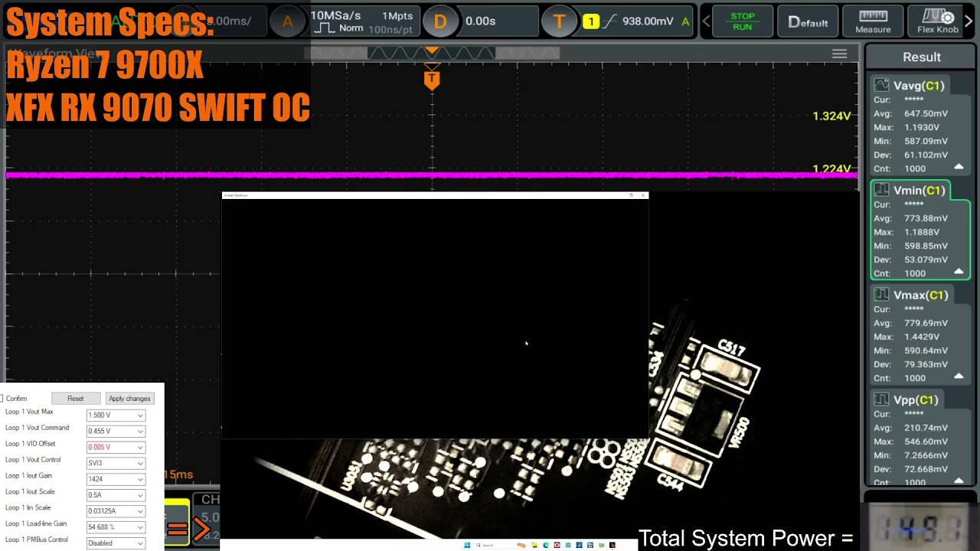Image resolution: width=980 pixels, height=551 pixels.
Task: Open Loop 1 PMBus Control dropdown
Action: [x=116, y=543]
